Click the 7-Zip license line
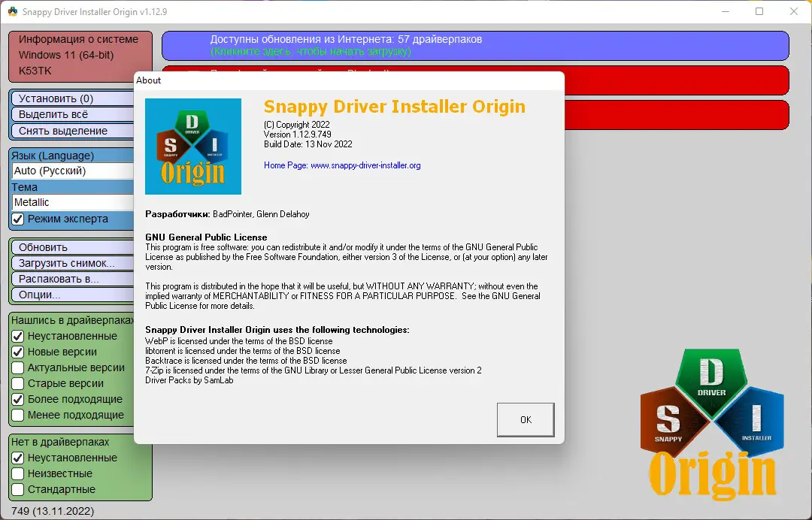This screenshot has height=520, width=812. click(x=314, y=370)
